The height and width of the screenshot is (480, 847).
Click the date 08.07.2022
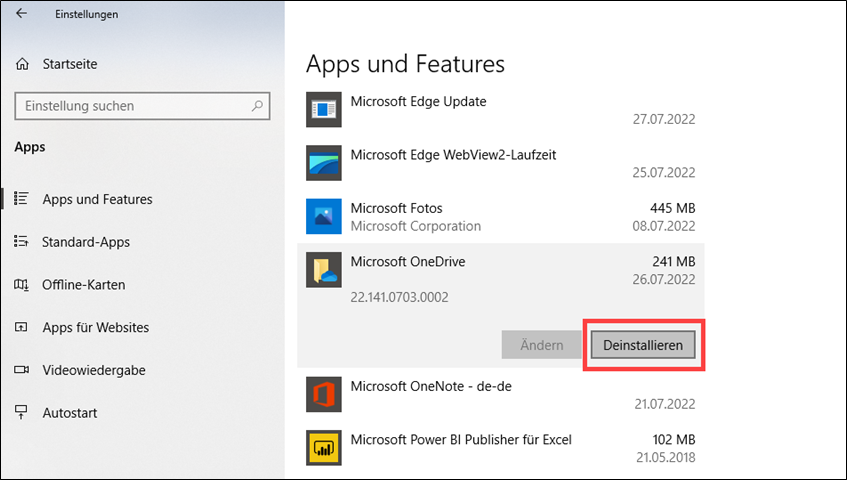pyautogui.click(x=664, y=226)
